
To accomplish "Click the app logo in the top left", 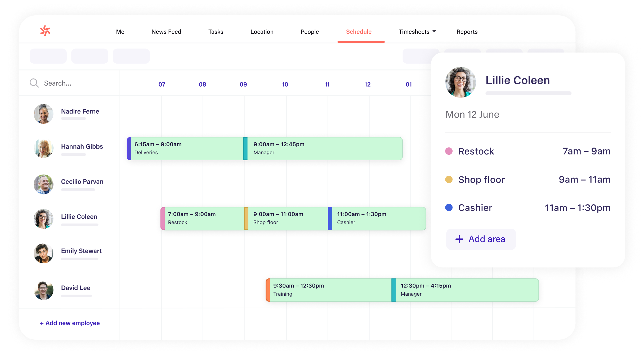I will [46, 31].
